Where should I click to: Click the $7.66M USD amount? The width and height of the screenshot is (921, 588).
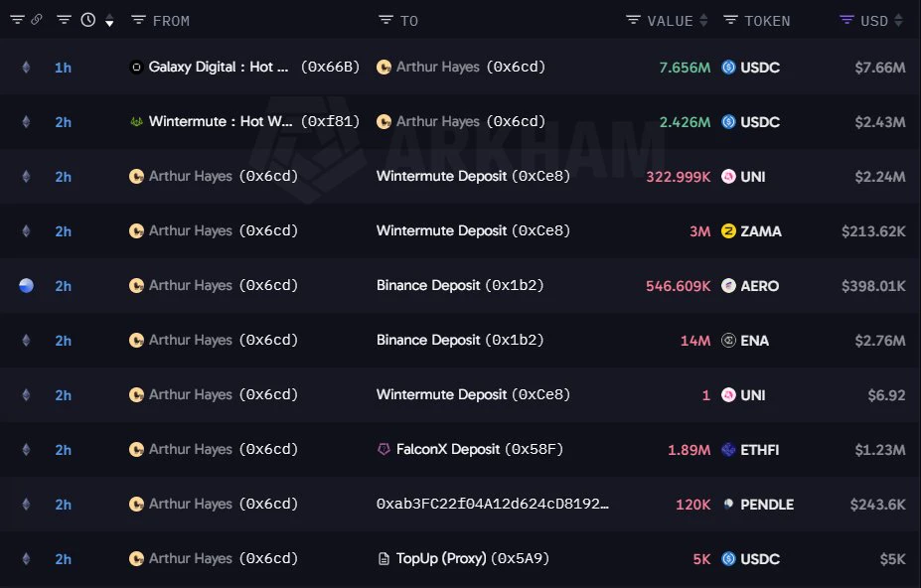(880, 68)
